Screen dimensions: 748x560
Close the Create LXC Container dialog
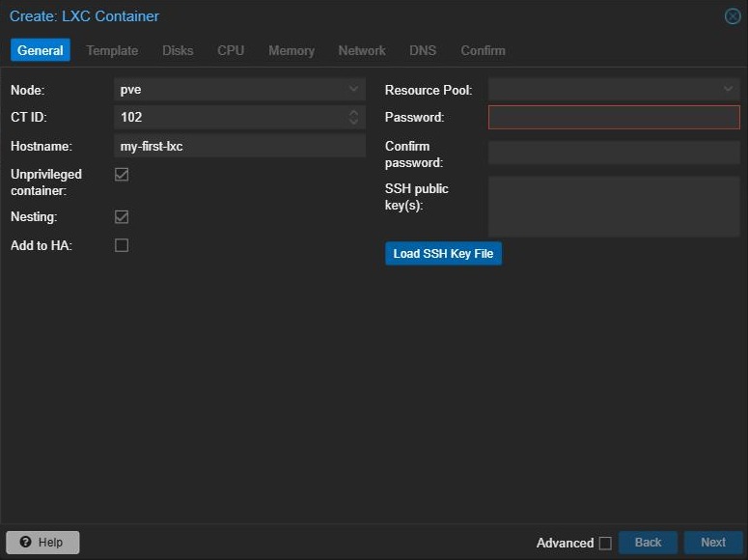coord(733,16)
